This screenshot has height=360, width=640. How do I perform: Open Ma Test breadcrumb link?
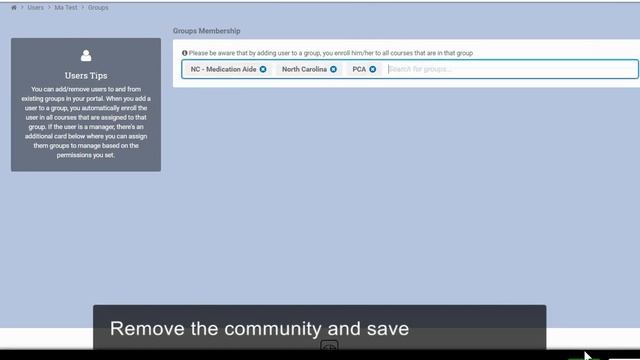coord(66,8)
